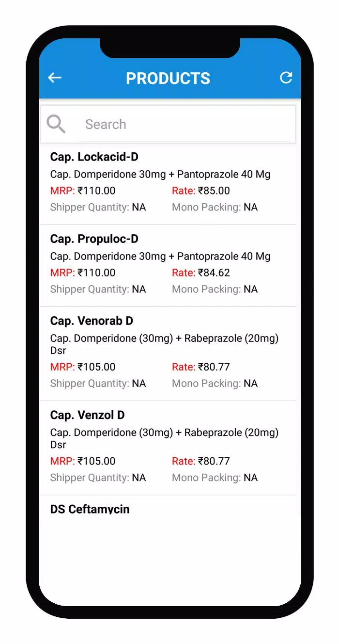The width and height of the screenshot is (339, 644).
Task: Open the Cap. Venorab D entry
Action: tap(92, 321)
